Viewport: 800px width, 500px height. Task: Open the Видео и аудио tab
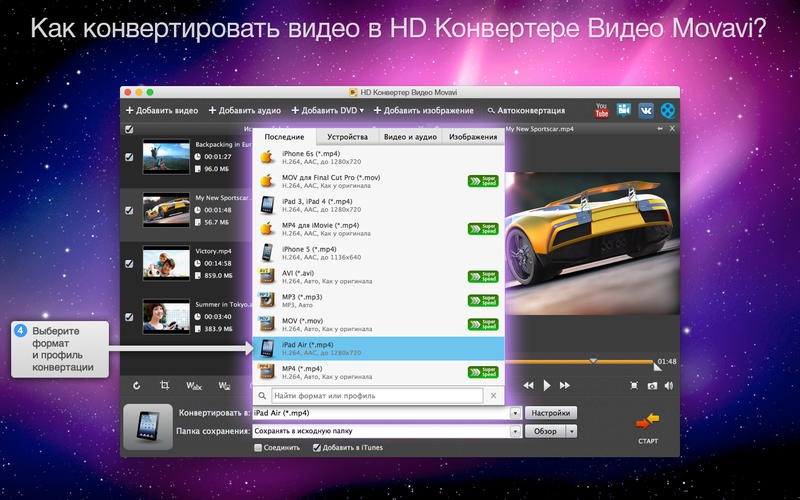pyautogui.click(x=410, y=137)
